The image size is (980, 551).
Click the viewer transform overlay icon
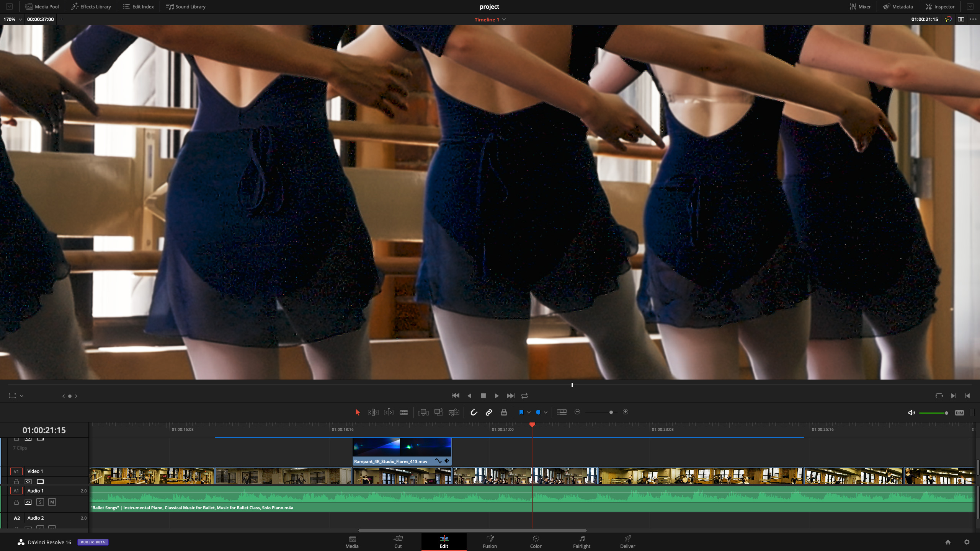13,396
